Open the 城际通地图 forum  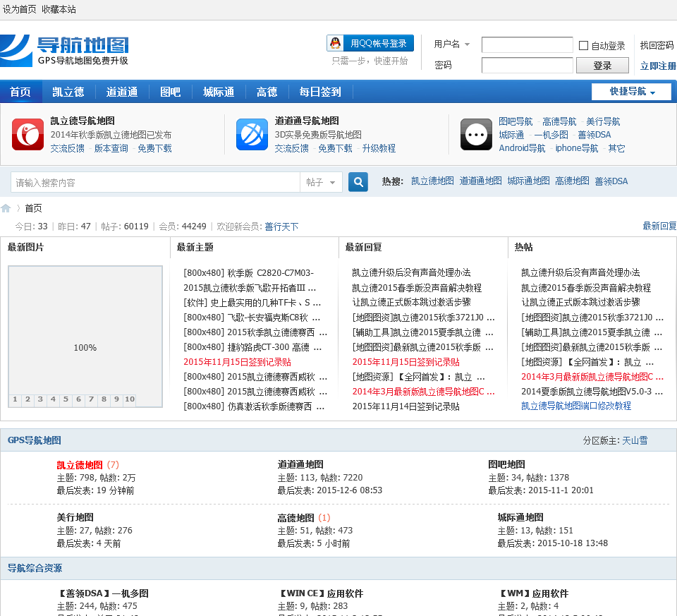(520, 517)
